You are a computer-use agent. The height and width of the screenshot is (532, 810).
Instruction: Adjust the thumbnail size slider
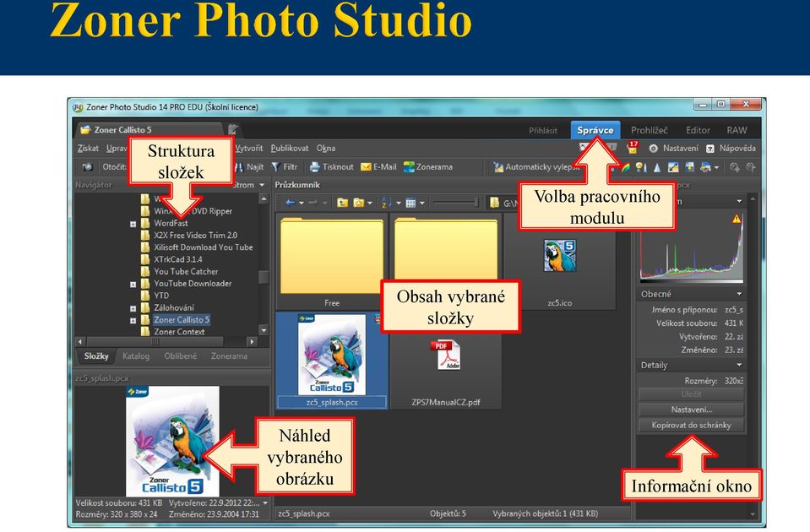click(455, 203)
